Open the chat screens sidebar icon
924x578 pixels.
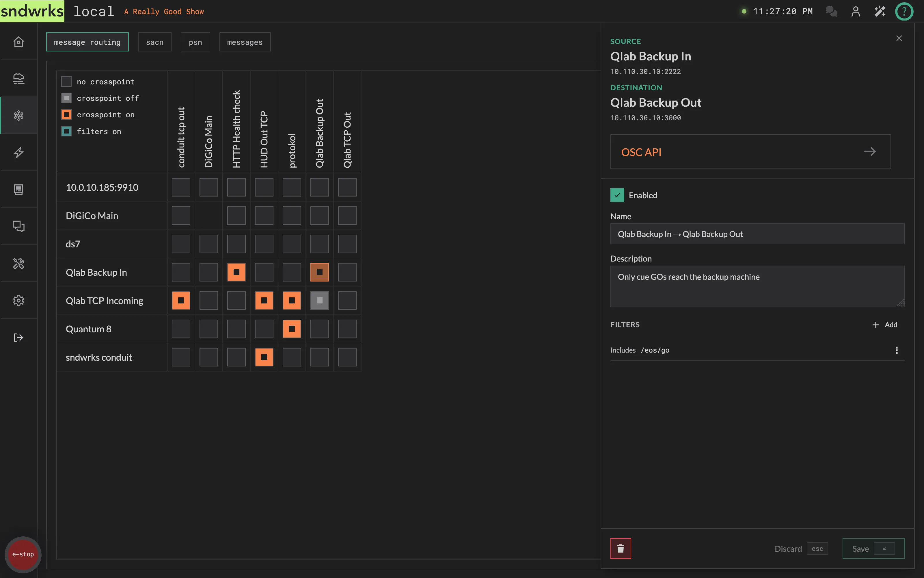pos(18,226)
